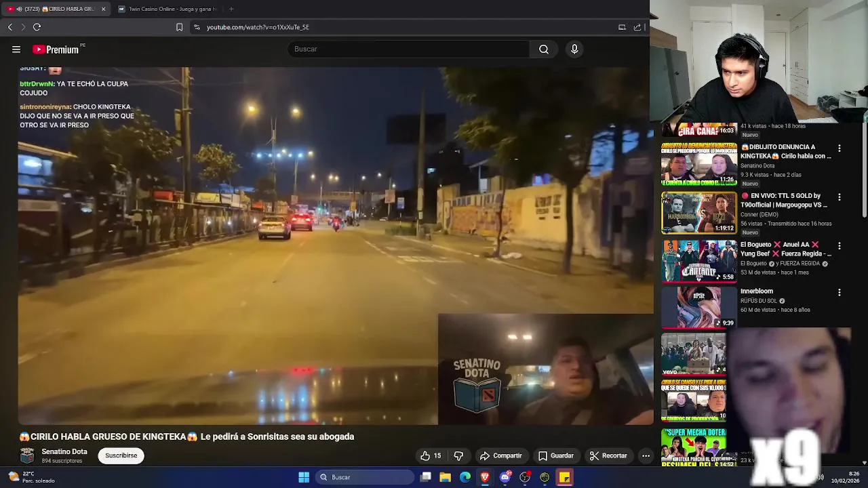Open El Bogueto Anuel AA video thumbnail
This screenshot has width=868, height=488.
[x=699, y=261]
